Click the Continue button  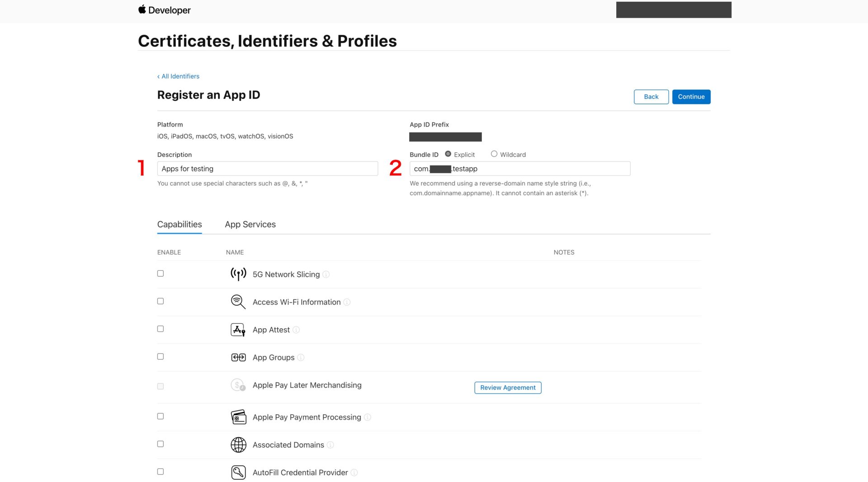(691, 96)
